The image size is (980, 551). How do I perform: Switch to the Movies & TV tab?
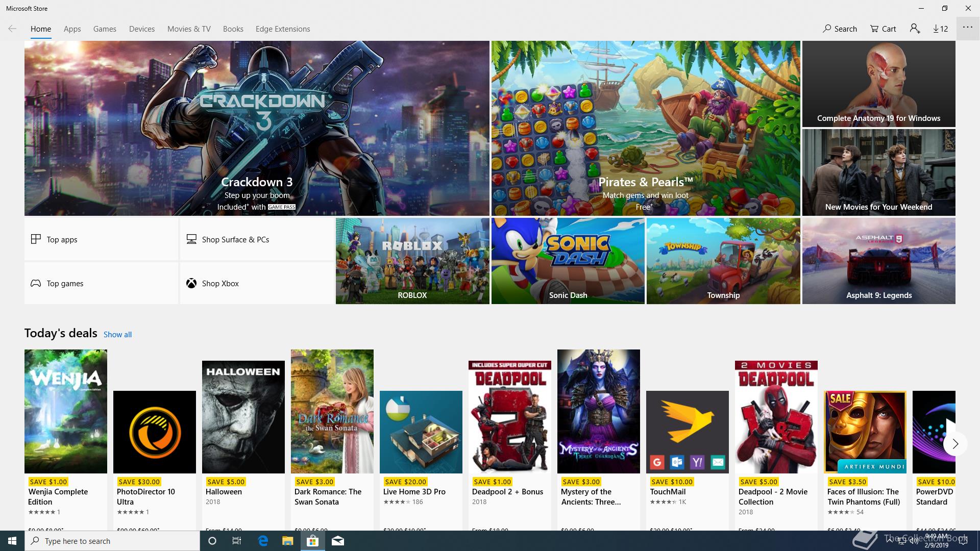(189, 29)
